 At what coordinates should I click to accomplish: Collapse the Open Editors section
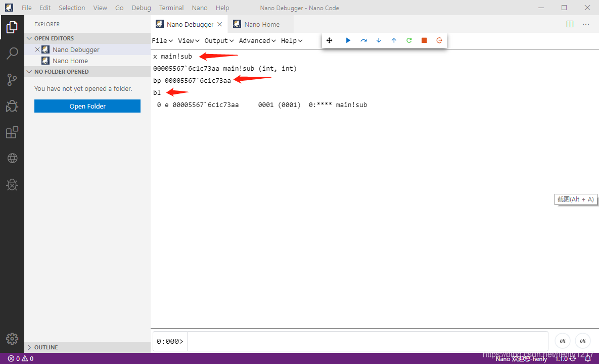(x=87, y=38)
